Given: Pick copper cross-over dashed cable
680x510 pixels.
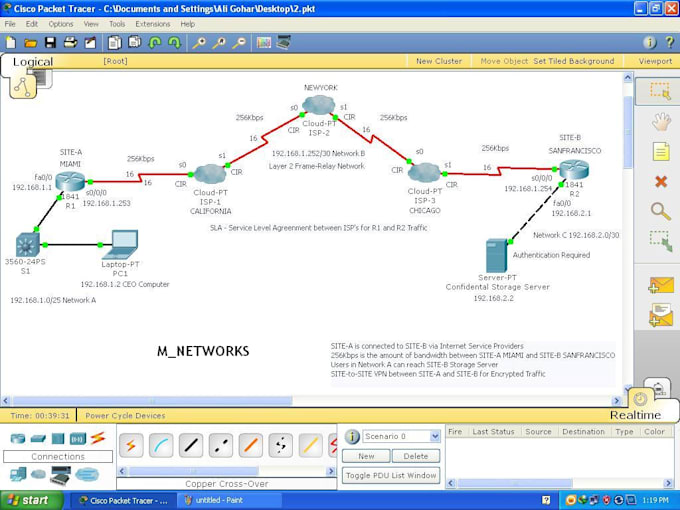Looking at the screenshot, I should tap(221, 445).
